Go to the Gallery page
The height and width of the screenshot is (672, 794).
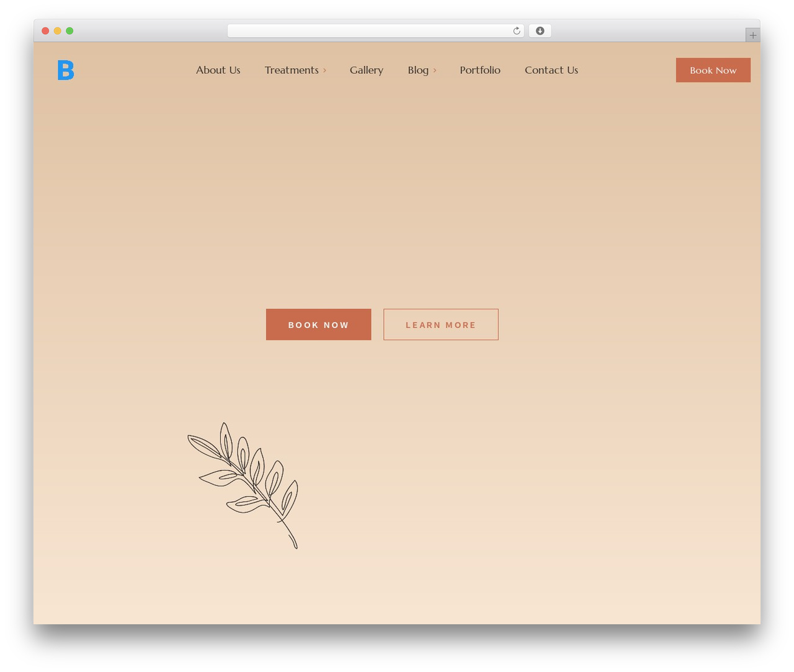[367, 70]
